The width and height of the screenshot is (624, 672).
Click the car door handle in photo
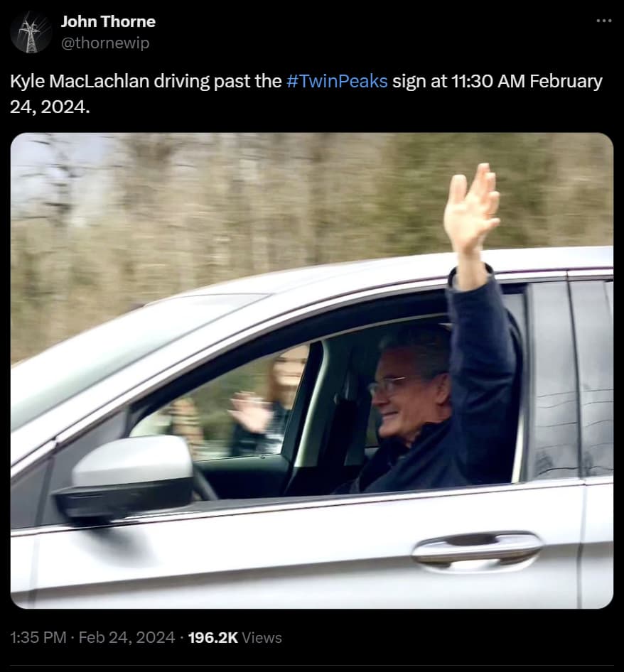coord(477,548)
